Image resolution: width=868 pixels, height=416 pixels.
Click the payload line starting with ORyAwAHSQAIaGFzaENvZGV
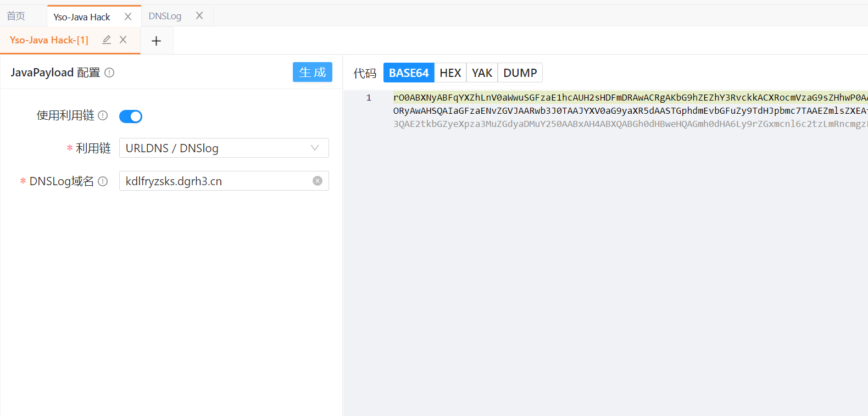point(630,110)
